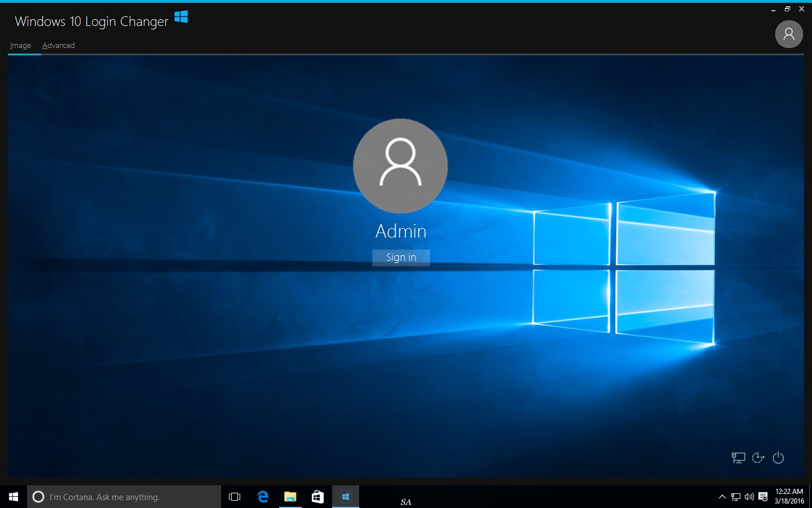Click the Admin username text
812x508 pixels.
coord(401,231)
